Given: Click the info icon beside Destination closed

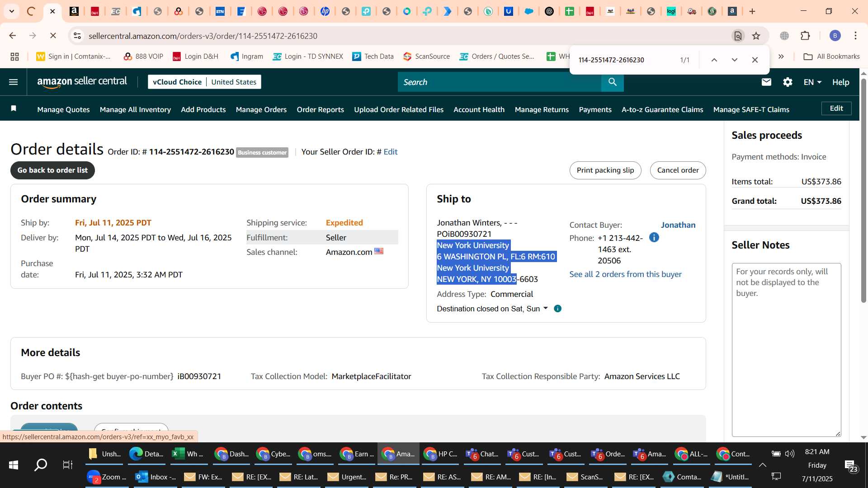Looking at the screenshot, I should click(558, 309).
